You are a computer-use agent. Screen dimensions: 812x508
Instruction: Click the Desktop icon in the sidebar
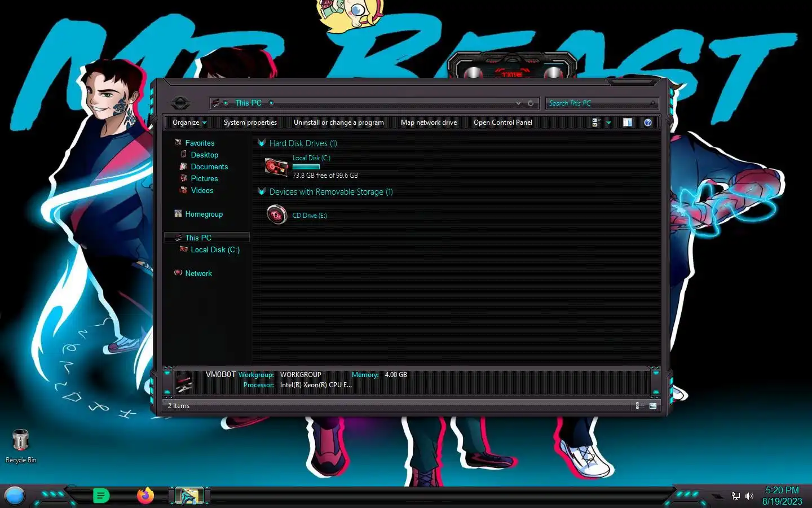(184, 154)
